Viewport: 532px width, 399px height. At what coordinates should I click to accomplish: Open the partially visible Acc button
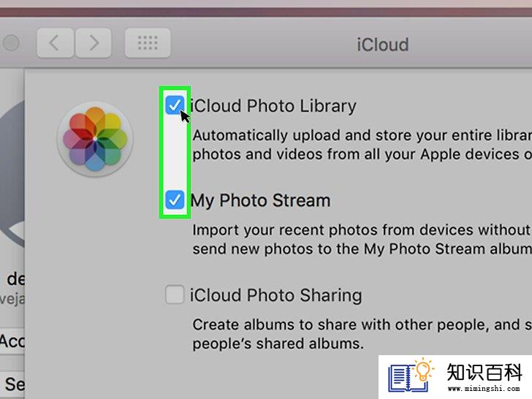(x=12, y=341)
